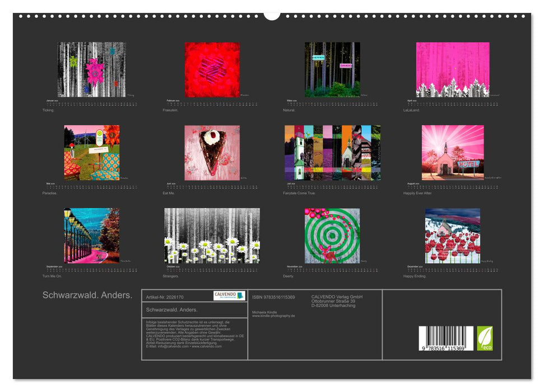544x392 pixels.
Task: Open the Deerly green target image
Action: 332,235
